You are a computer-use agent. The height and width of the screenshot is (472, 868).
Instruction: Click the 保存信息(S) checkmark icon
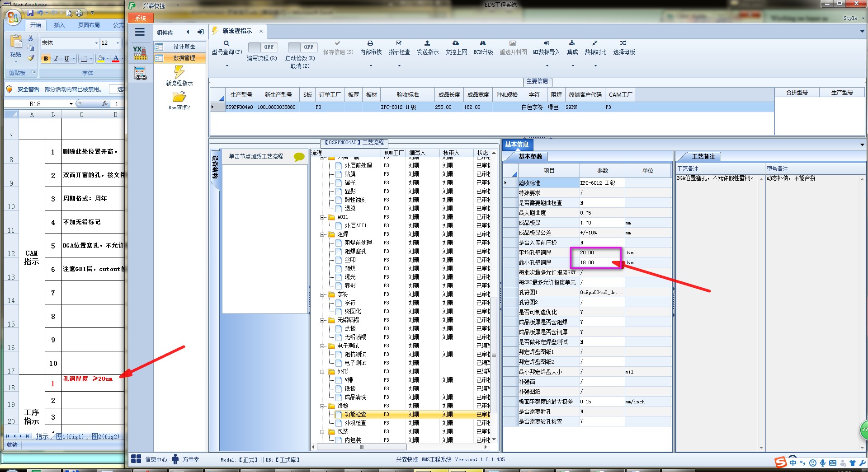(x=337, y=43)
